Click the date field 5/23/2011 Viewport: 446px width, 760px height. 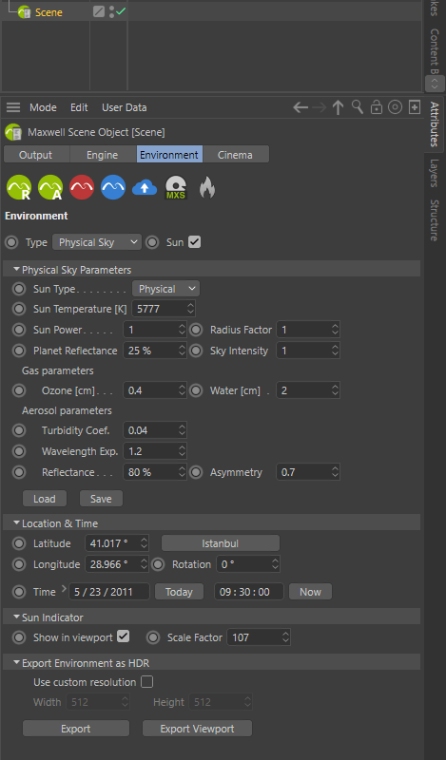click(109, 592)
